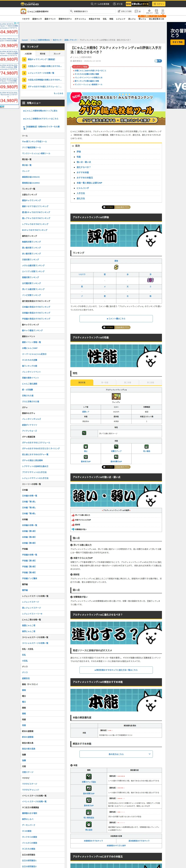Click the SSS rank icon under 浮
Image resolution: width=186 pixels, height=868 pixels.
pos(151,280)
